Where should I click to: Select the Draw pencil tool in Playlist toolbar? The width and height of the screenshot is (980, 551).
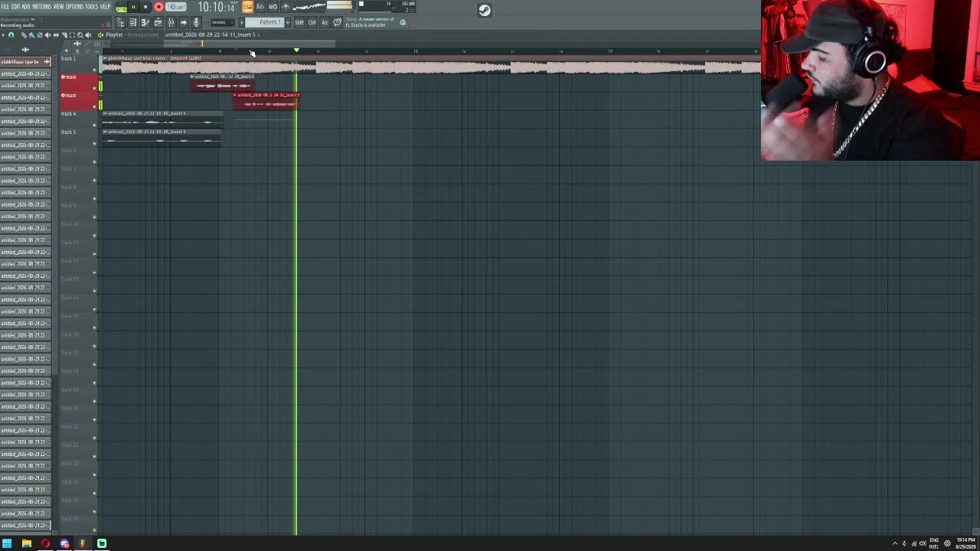click(x=23, y=35)
